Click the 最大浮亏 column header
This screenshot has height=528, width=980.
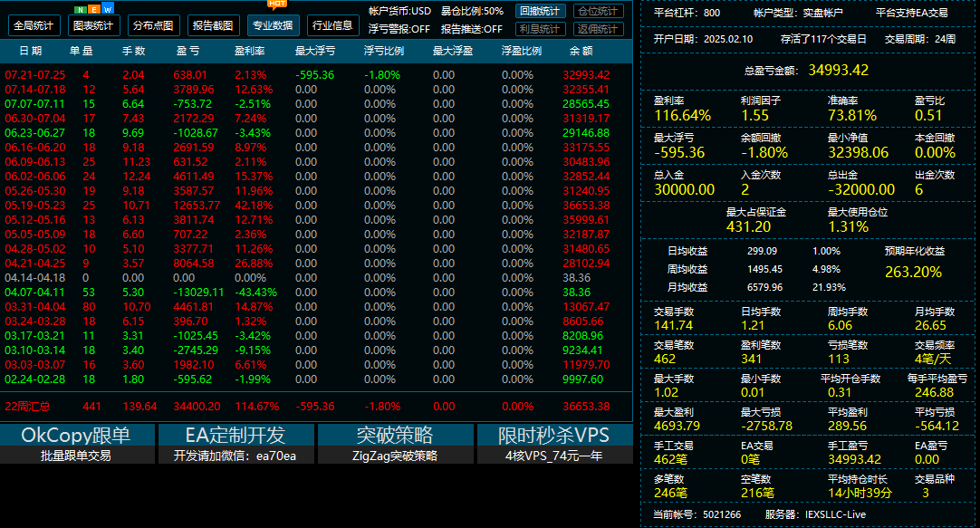[x=315, y=52]
